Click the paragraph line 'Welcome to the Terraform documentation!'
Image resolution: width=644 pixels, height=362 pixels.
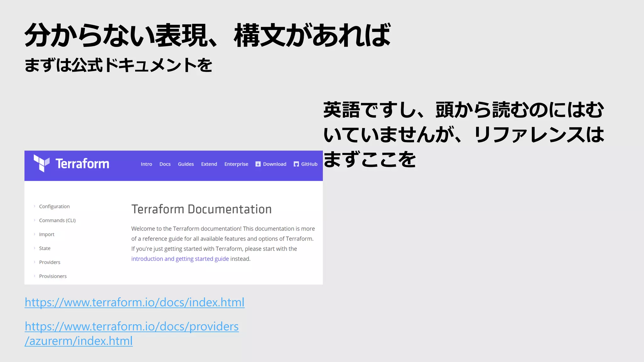tap(186, 229)
